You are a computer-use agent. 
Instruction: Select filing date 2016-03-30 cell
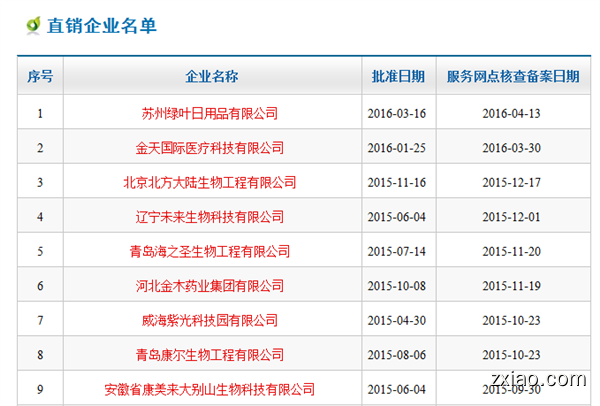point(512,148)
